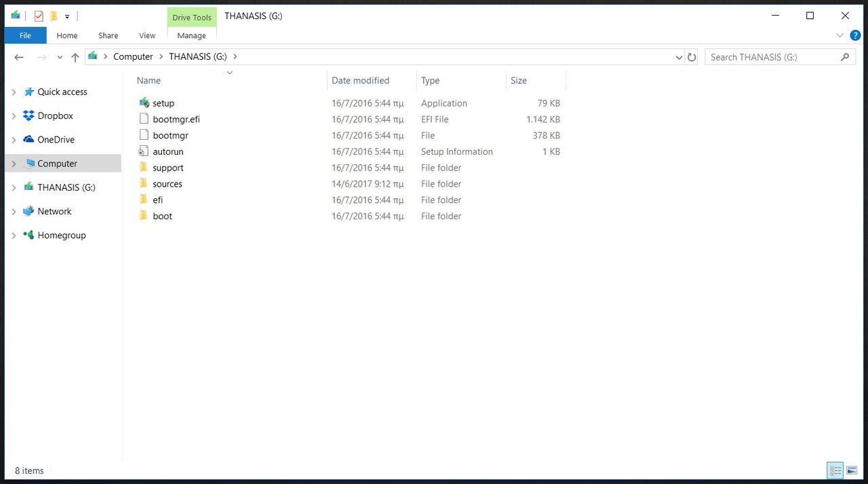The height and width of the screenshot is (484, 868).
Task: Click the Homegroup icon in sidebar
Action: point(28,235)
